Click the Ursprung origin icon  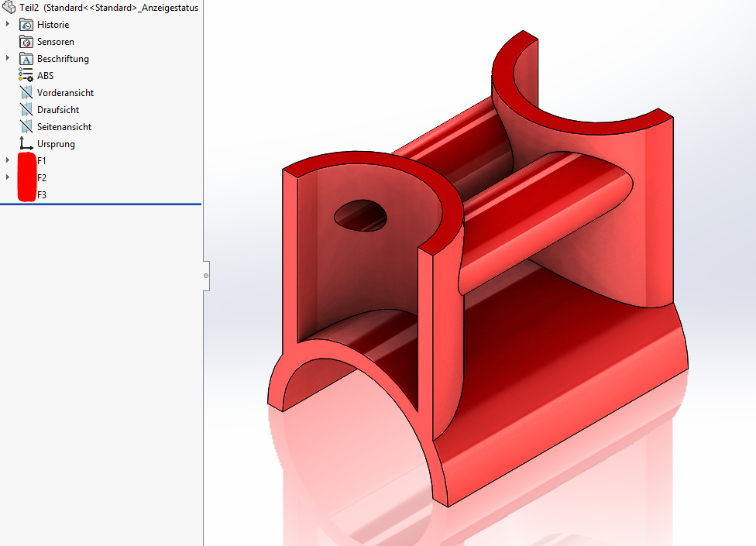point(26,144)
